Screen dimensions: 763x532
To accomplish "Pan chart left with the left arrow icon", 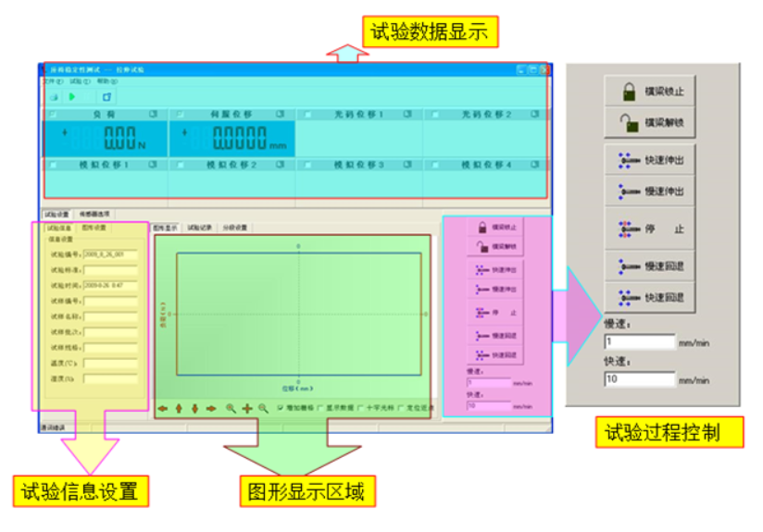I will [x=162, y=408].
